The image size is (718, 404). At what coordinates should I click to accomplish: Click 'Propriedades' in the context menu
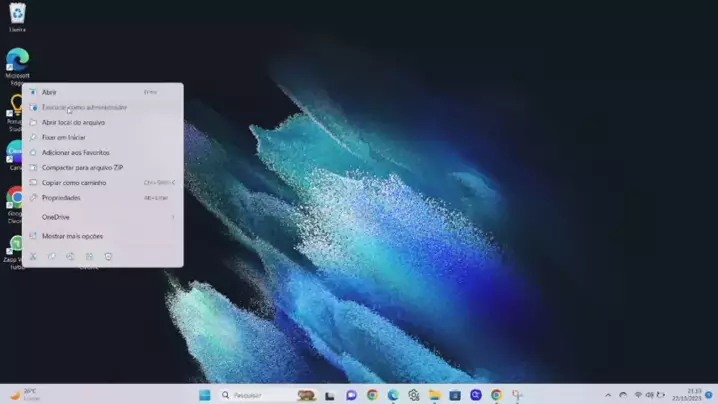pyautogui.click(x=61, y=197)
